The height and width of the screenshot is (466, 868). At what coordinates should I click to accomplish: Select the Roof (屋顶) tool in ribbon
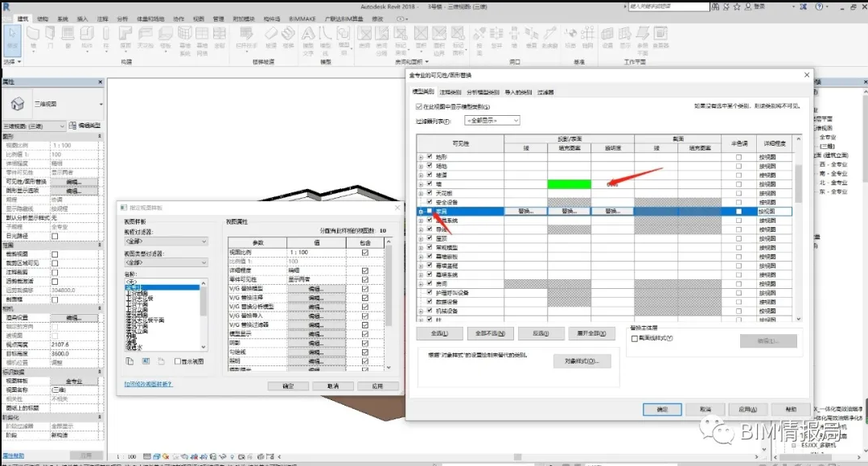[x=125, y=38]
